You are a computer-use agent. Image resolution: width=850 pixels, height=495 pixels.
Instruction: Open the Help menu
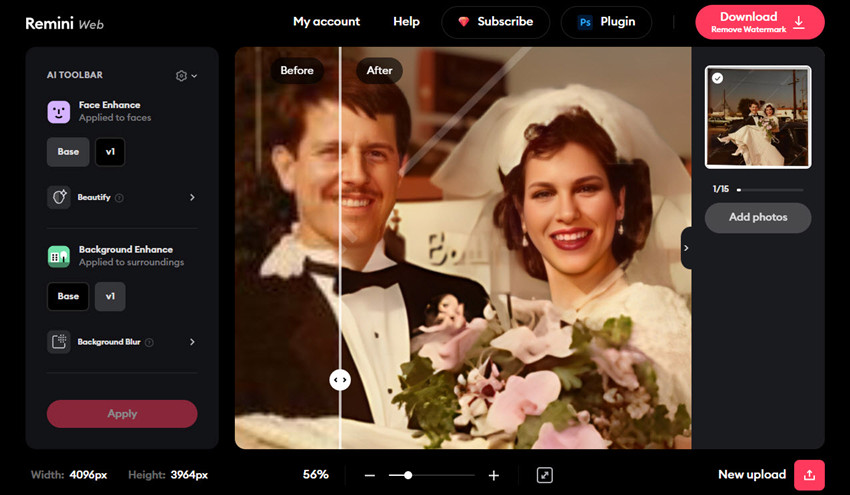pos(406,22)
